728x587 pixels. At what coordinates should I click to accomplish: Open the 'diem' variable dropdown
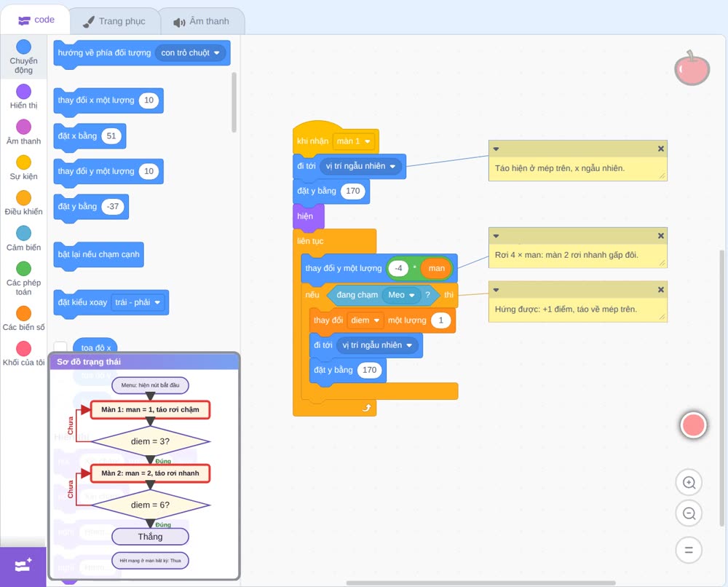[365, 320]
